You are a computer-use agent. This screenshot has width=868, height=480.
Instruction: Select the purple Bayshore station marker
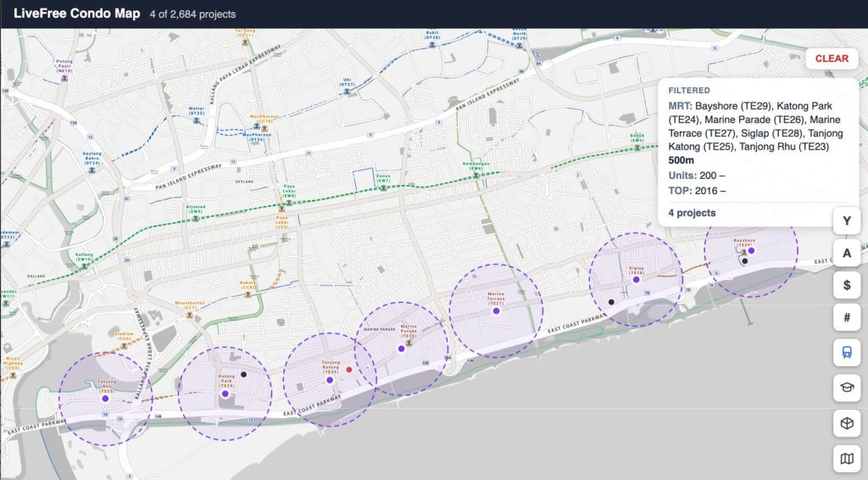751,251
